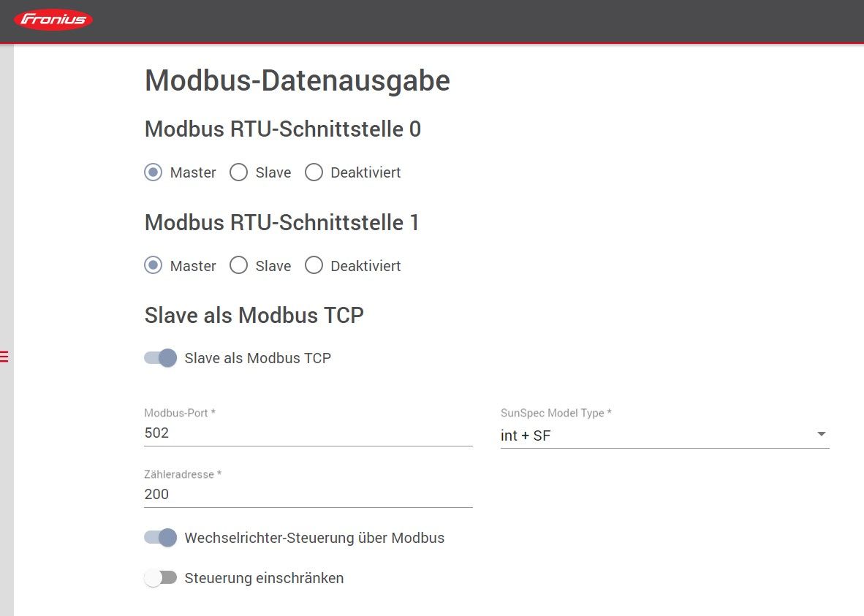This screenshot has width=864, height=616.
Task: Click the bold Slave als Modbus TCP heading
Action: click(254, 315)
